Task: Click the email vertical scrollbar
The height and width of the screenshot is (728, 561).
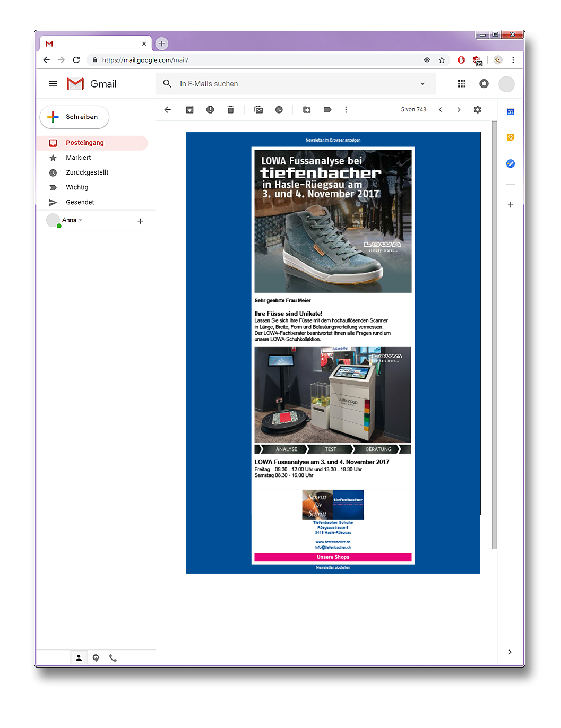Action: tap(495, 335)
